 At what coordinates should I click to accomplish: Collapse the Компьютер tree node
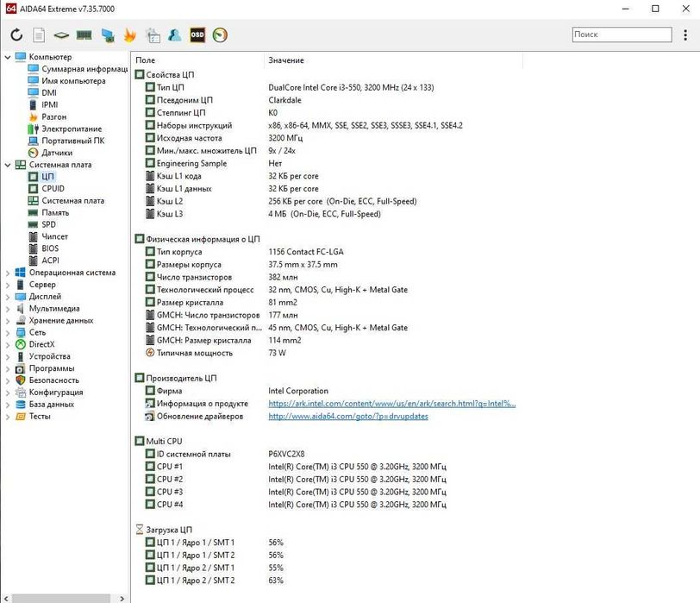coord(8,57)
